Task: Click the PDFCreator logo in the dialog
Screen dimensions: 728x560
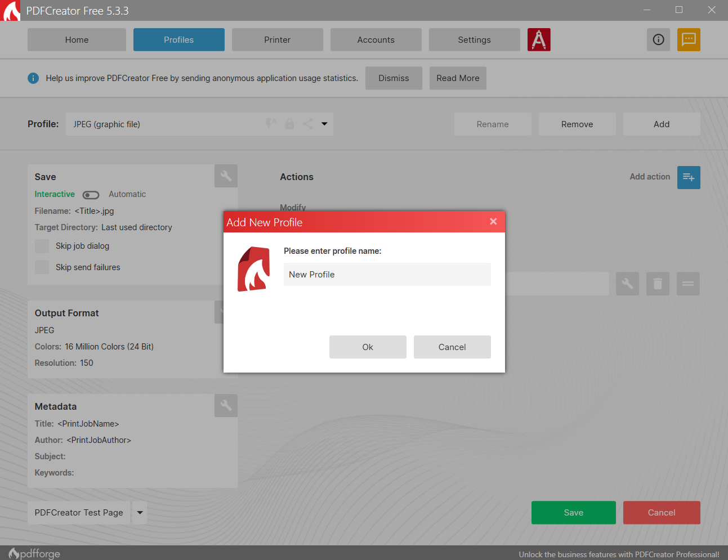Action: [x=253, y=269]
